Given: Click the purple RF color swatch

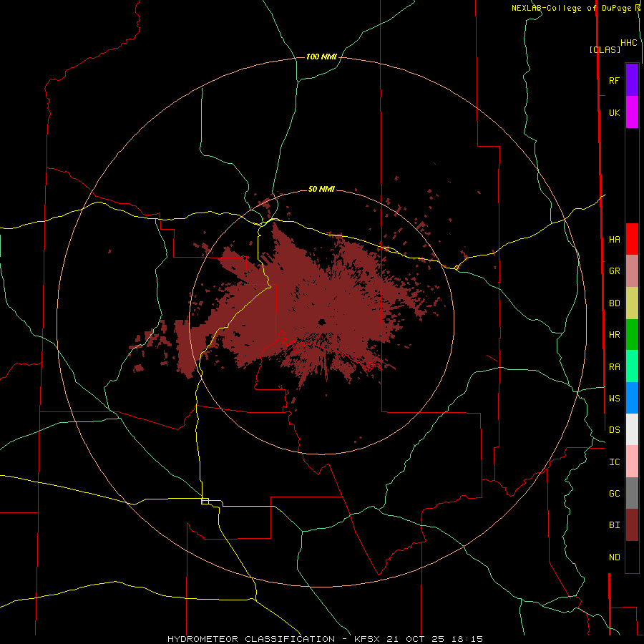Looking at the screenshot, I should (x=632, y=80).
